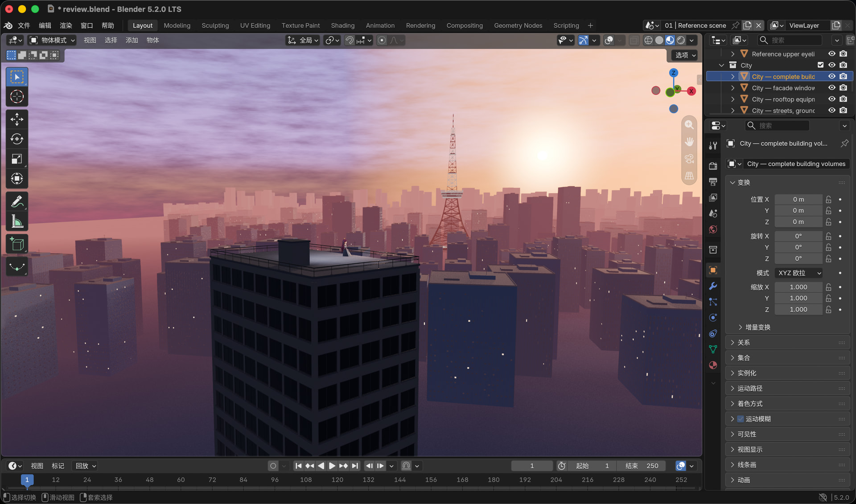Click the 选项 button in viewport
The image size is (856, 504).
coord(685,55)
